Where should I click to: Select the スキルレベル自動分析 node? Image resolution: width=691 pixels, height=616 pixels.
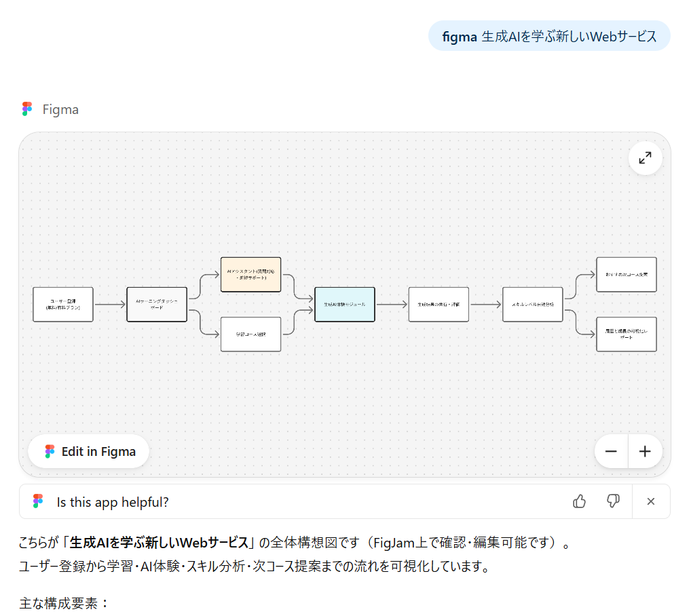(x=532, y=304)
